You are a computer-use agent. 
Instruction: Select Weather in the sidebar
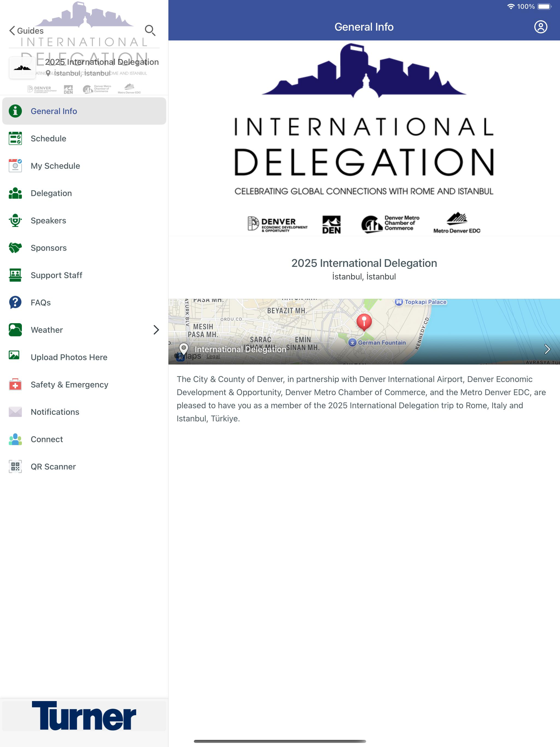(84, 330)
